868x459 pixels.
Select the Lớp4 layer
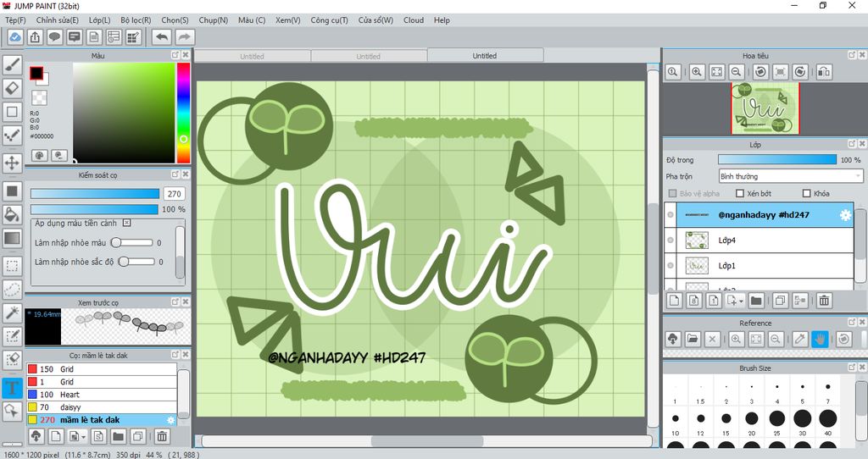tap(759, 240)
